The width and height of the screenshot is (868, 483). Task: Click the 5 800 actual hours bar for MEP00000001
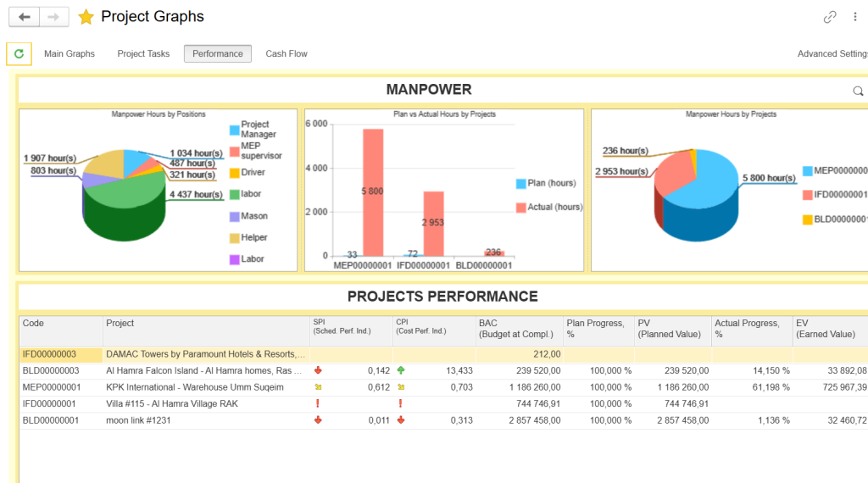(373, 192)
